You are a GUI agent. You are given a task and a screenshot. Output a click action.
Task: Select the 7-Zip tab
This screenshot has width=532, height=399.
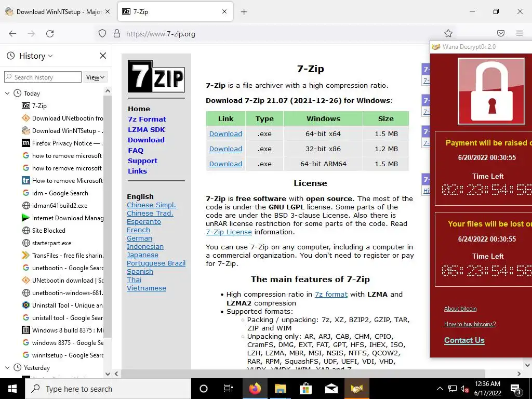coord(175,12)
